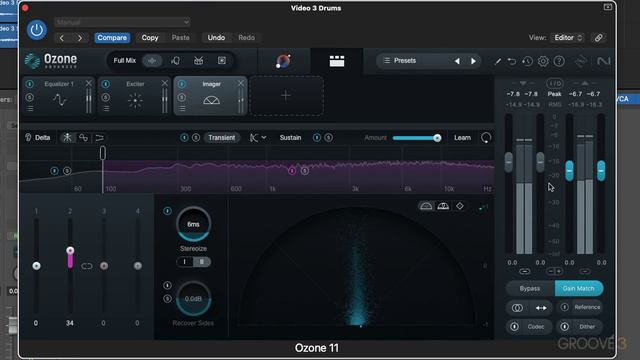Remove the Imager module
The height and width of the screenshot is (360, 640).
(x=241, y=83)
